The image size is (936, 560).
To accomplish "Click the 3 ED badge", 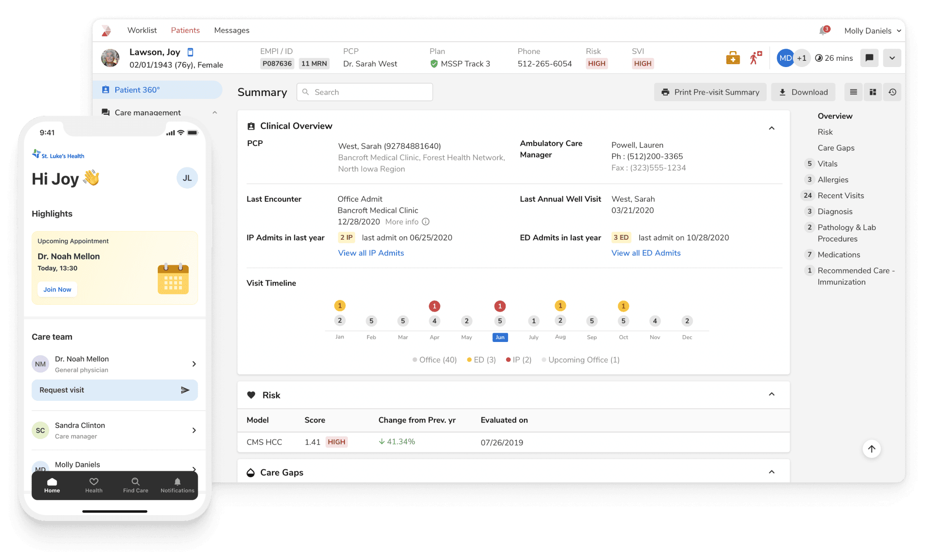I will 621,237.
